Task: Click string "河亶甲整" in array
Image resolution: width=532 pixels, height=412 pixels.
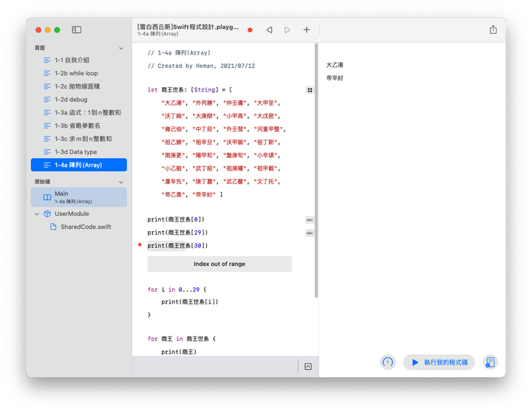Action: 268,129
